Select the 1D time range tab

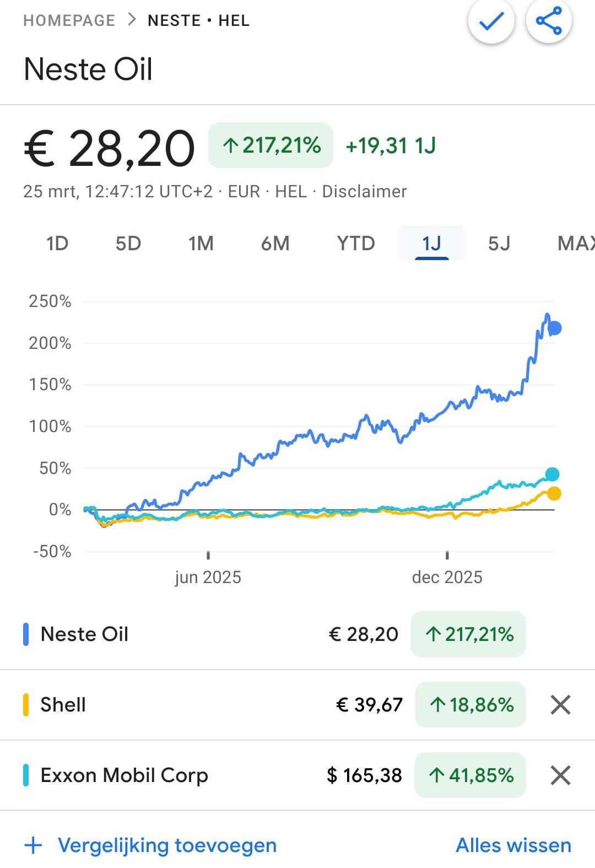[57, 243]
